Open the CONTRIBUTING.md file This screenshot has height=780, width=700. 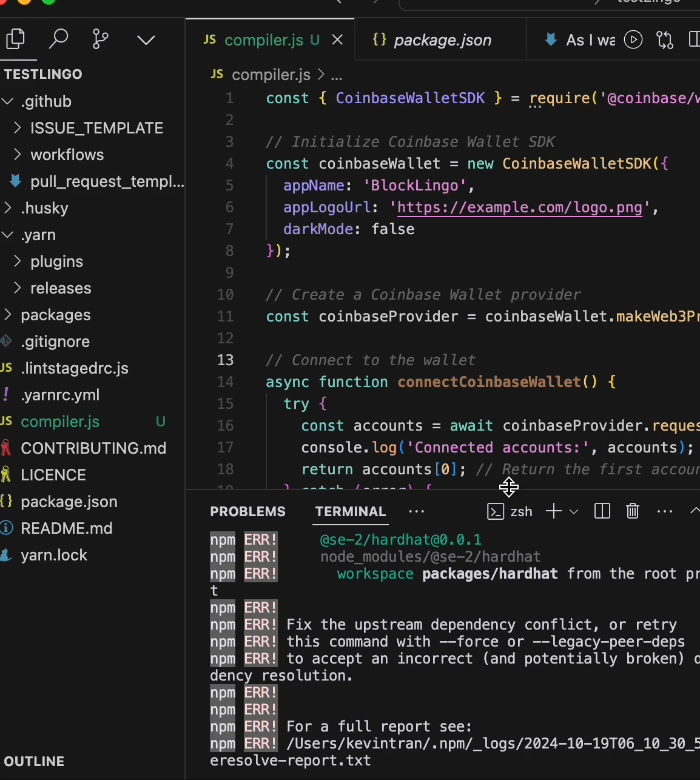pyautogui.click(x=92, y=448)
